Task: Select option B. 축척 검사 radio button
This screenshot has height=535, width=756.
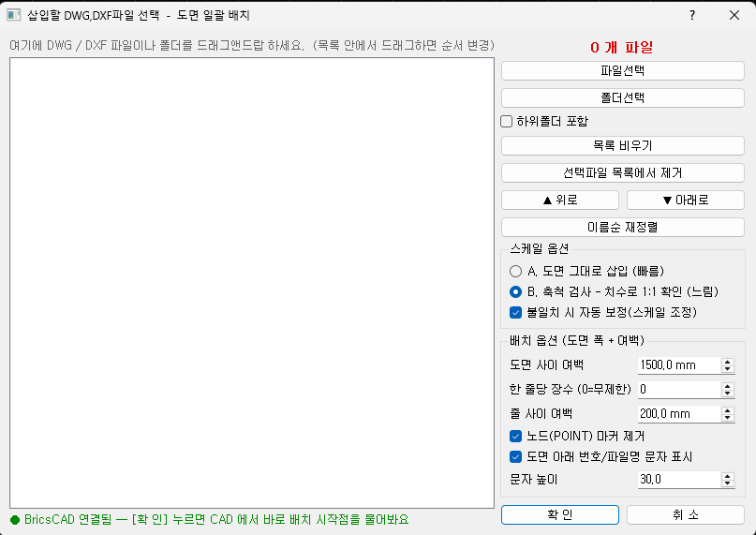Action: (x=515, y=292)
